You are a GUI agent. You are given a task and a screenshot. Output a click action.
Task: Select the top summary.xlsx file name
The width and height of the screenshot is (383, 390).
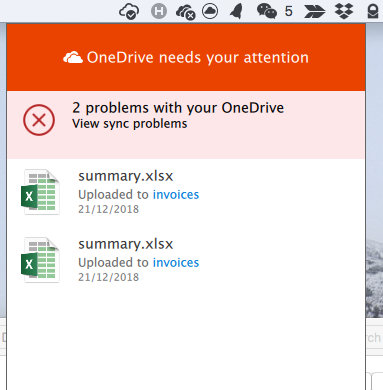pos(126,176)
